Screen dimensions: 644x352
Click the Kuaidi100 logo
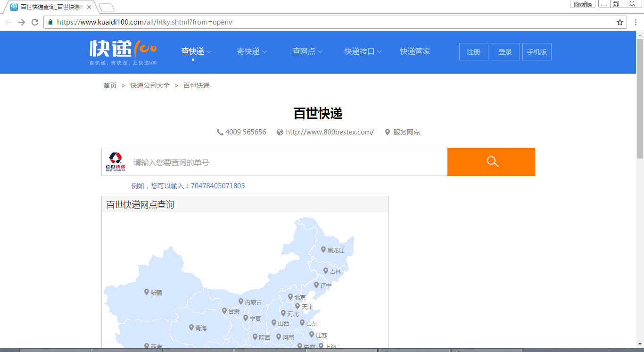pyautogui.click(x=123, y=51)
